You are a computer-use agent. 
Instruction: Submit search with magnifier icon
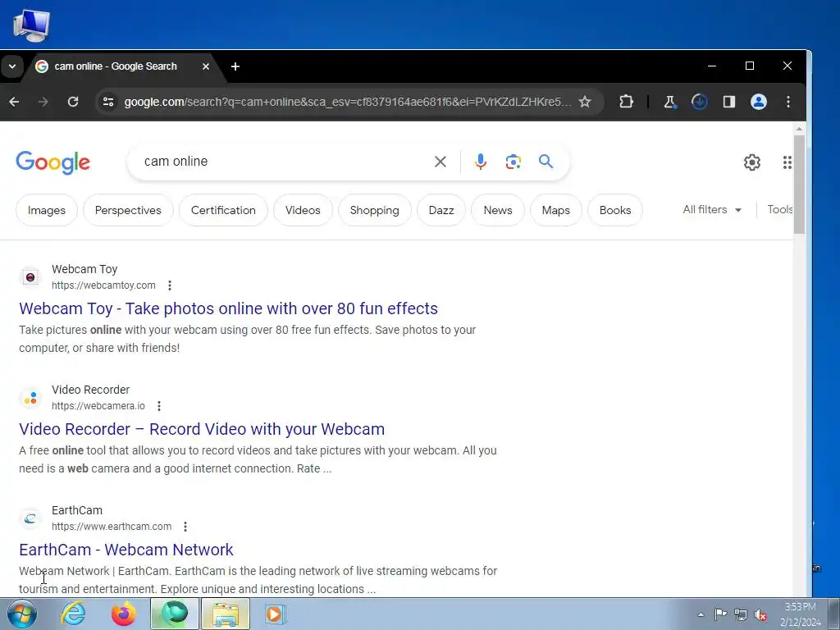(546, 162)
